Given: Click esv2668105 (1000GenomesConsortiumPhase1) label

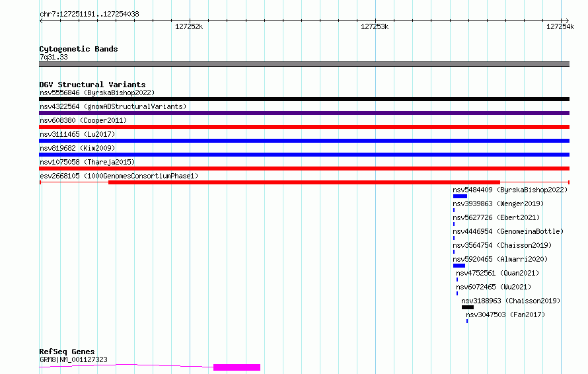Looking at the screenshot, I should tap(119, 176).
